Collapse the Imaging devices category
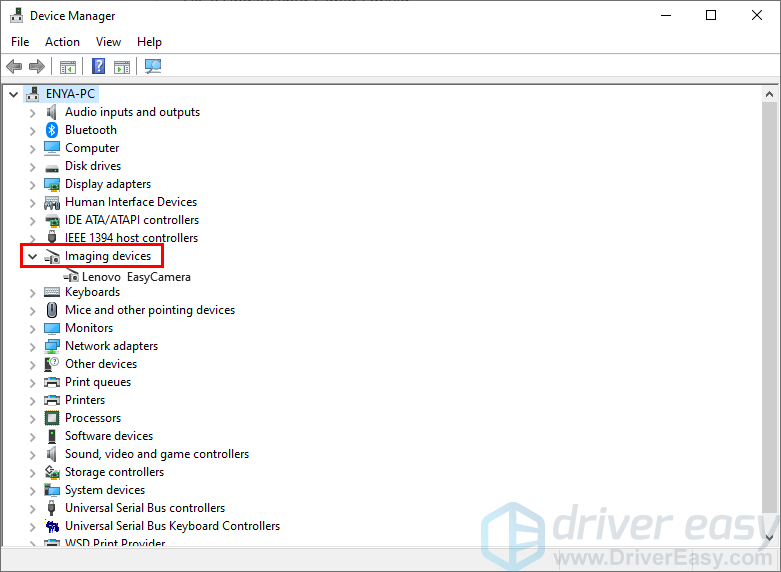The width and height of the screenshot is (781, 572). pyautogui.click(x=32, y=257)
